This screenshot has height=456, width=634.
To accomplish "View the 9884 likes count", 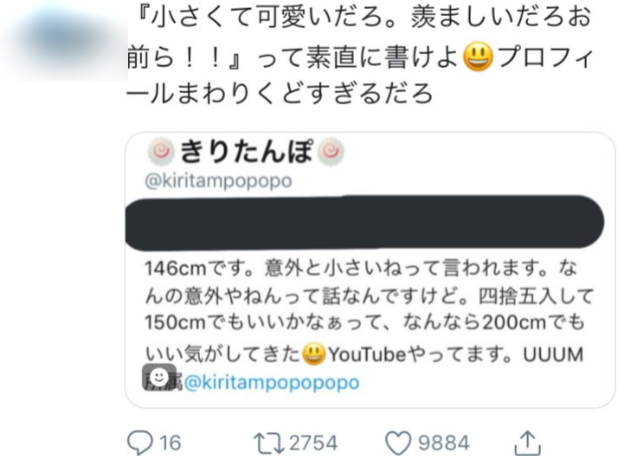I will 444,443.
